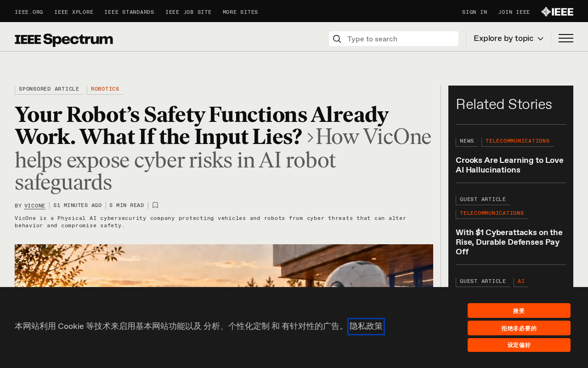Open IEEE Job Site
Screen dimensions: 588x368
point(188,12)
